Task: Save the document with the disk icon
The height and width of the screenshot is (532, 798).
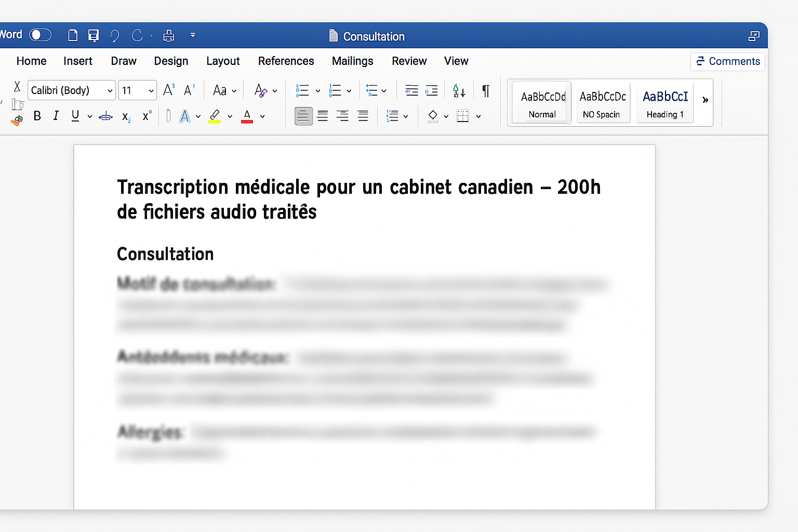Action: pyautogui.click(x=94, y=35)
